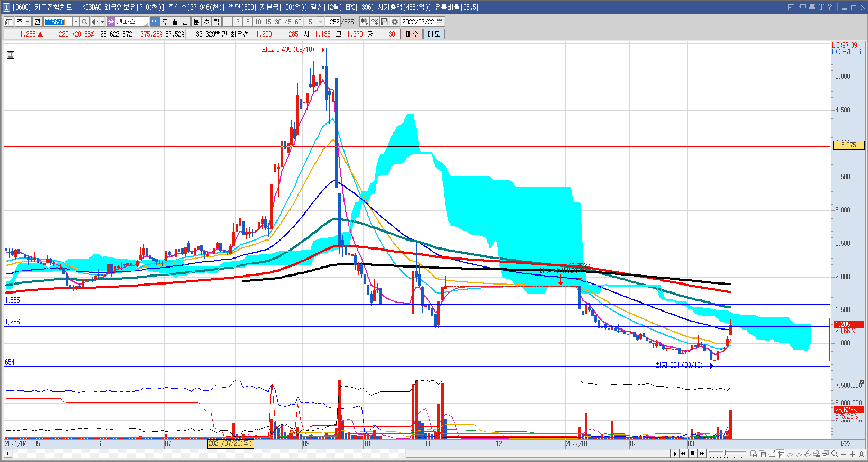Click the yellow 3,975 price label on axis
The height and width of the screenshot is (462, 868).
click(x=848, y=145)
